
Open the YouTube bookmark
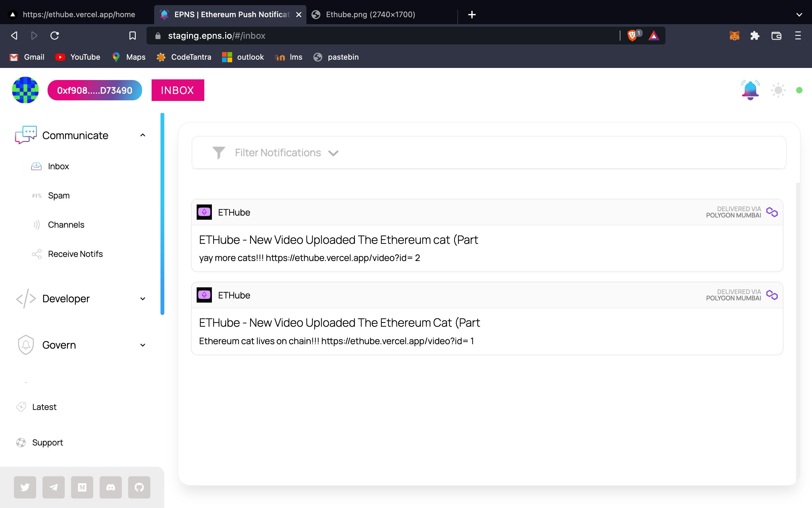[77, 57]
